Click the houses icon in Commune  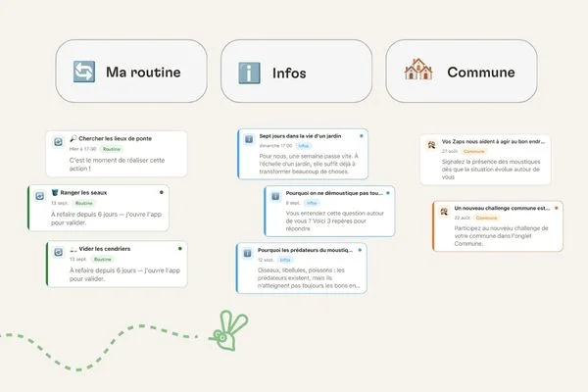pos(418,70)
